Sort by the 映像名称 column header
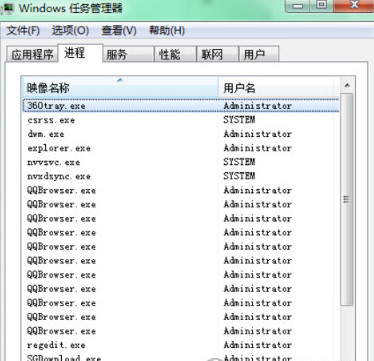The width and height of the screenshot is (374, 361). (x=120, y=88)
